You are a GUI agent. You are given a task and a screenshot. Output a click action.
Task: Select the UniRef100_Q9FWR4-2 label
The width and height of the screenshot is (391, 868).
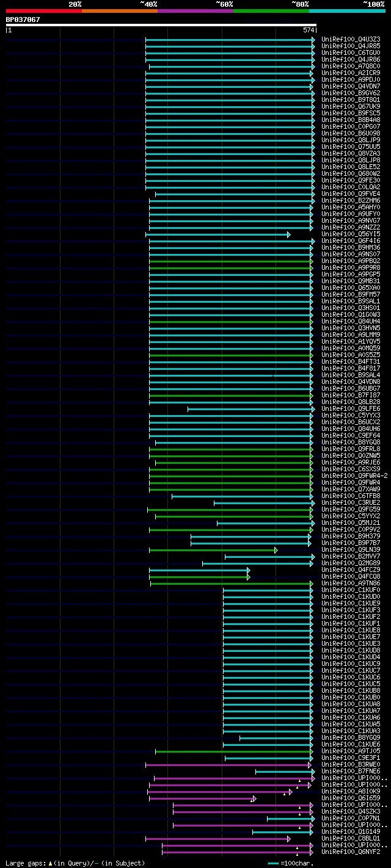click(x=354, y=476)
